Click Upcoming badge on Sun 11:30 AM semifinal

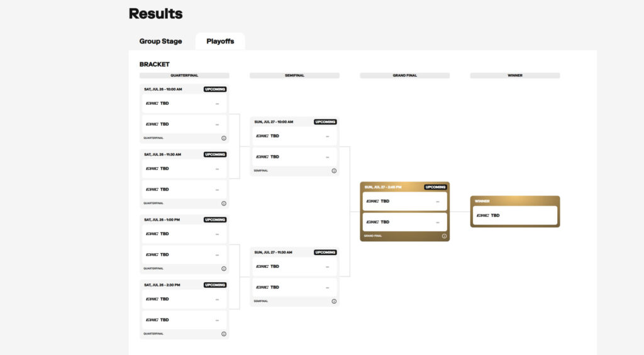[x=325, y=252]
